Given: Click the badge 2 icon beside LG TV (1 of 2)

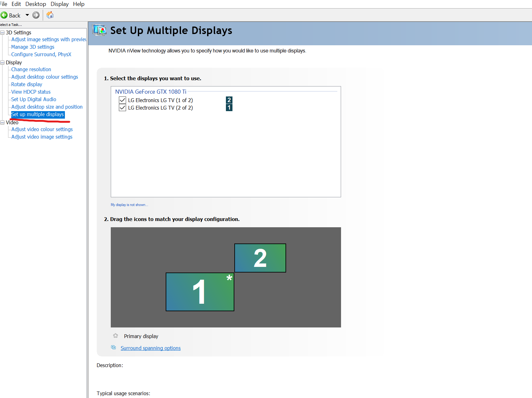Looking at the screenshot, I should [x=229, y=100].
